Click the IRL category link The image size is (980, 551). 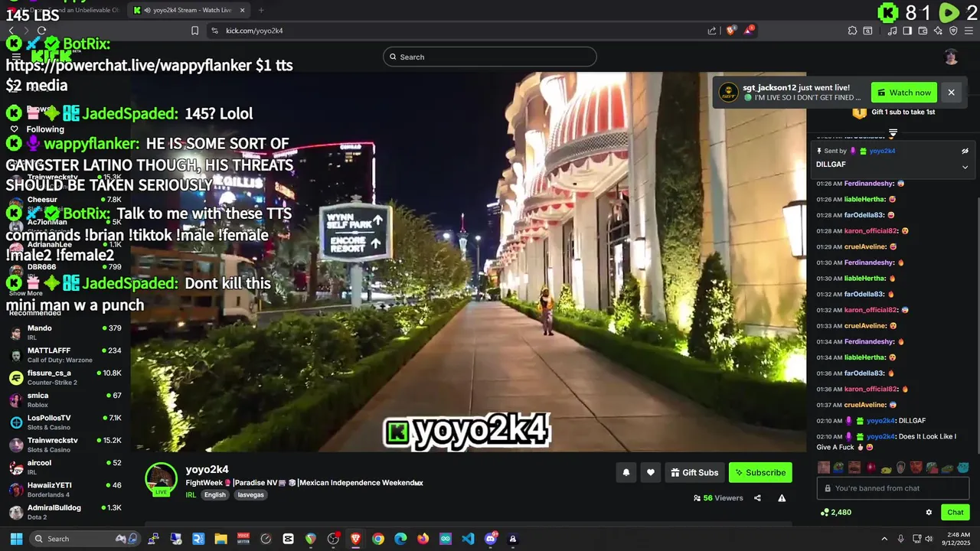tap(191, 495)
